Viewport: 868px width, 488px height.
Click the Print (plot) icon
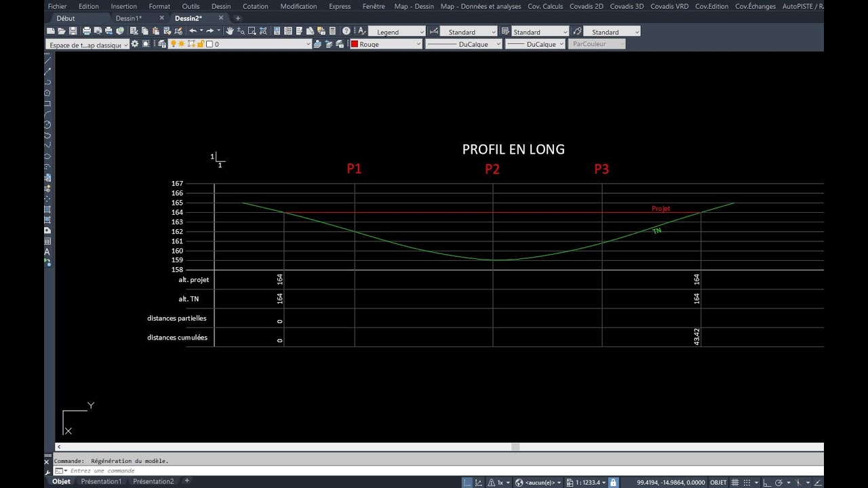pos(87,30)
